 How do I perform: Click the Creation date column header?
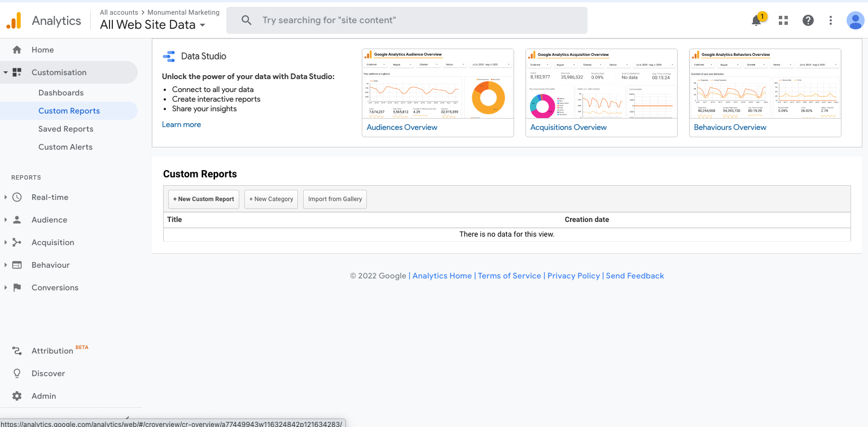pos(587,219)
